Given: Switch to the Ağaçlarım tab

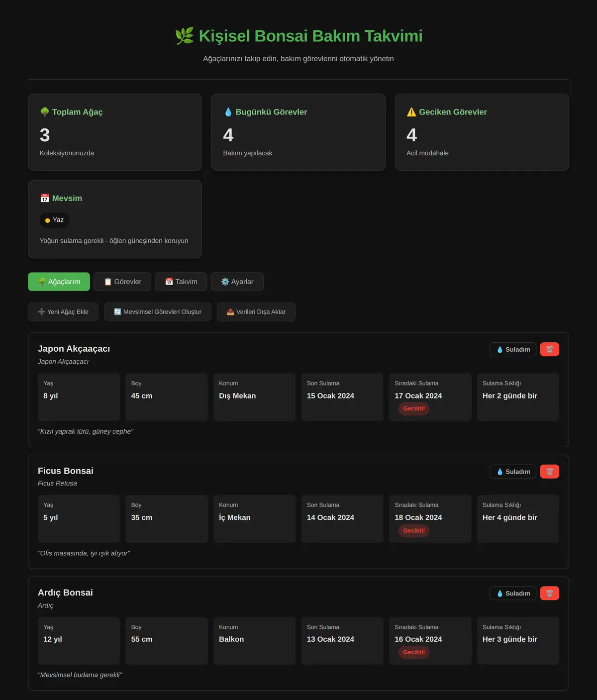Looking at the screenshot, I should [x=59, y=282].
